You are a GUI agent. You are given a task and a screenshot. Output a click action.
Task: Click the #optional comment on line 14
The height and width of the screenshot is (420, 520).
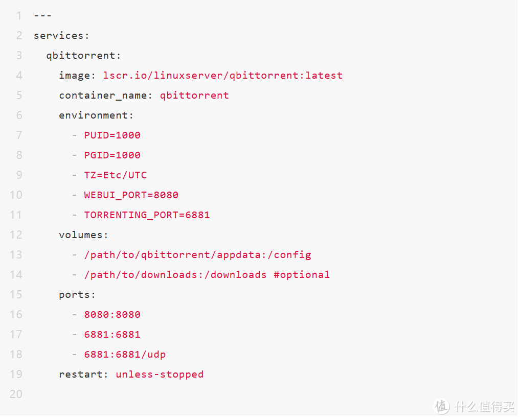pos(301,275)
